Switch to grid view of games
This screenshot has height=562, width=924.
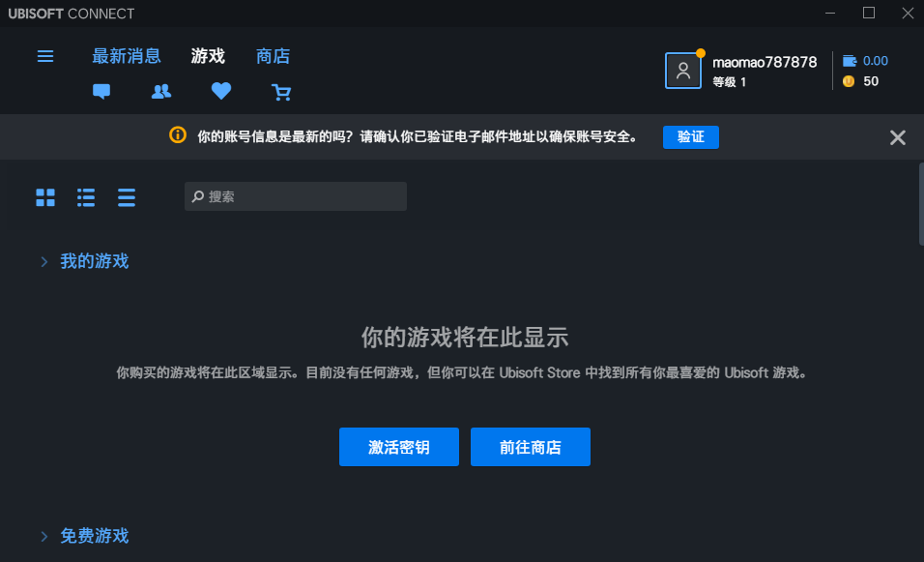click(x=44, y=196)
